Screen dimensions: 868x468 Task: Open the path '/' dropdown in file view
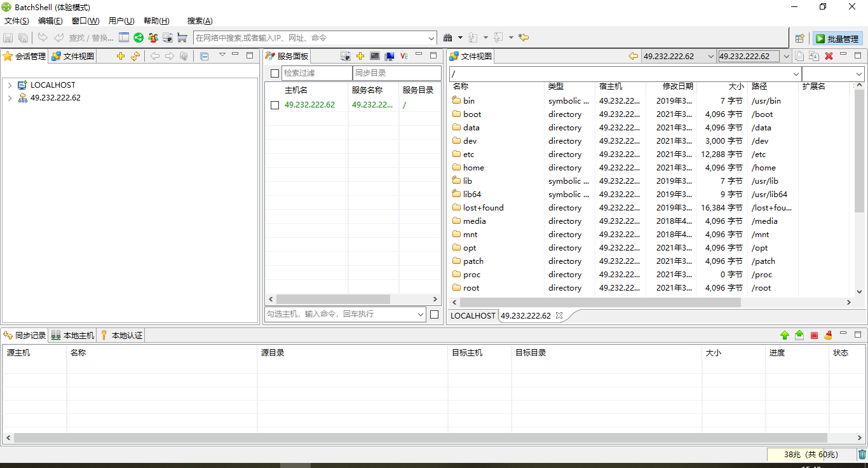click(x=796, y=74)
